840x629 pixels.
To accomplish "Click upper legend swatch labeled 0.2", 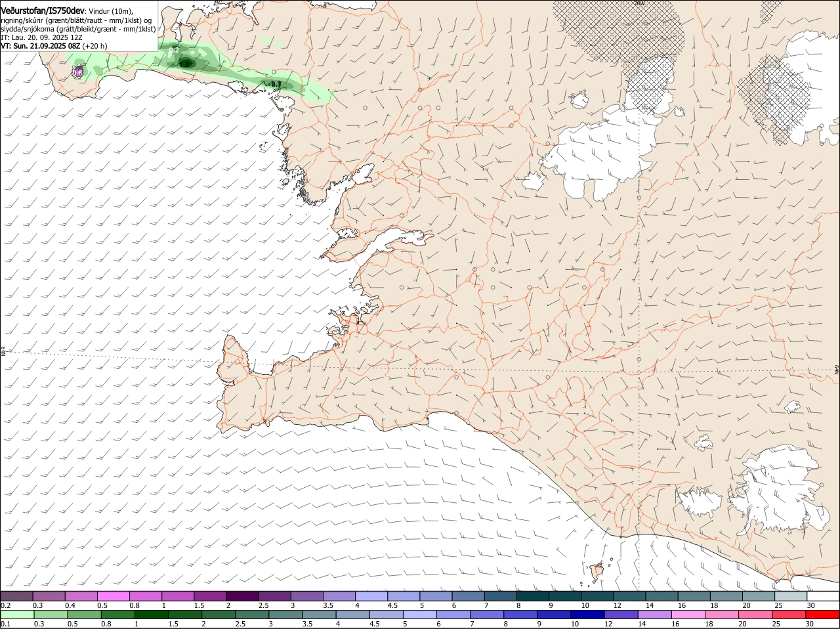I will [x=16, y=596].
